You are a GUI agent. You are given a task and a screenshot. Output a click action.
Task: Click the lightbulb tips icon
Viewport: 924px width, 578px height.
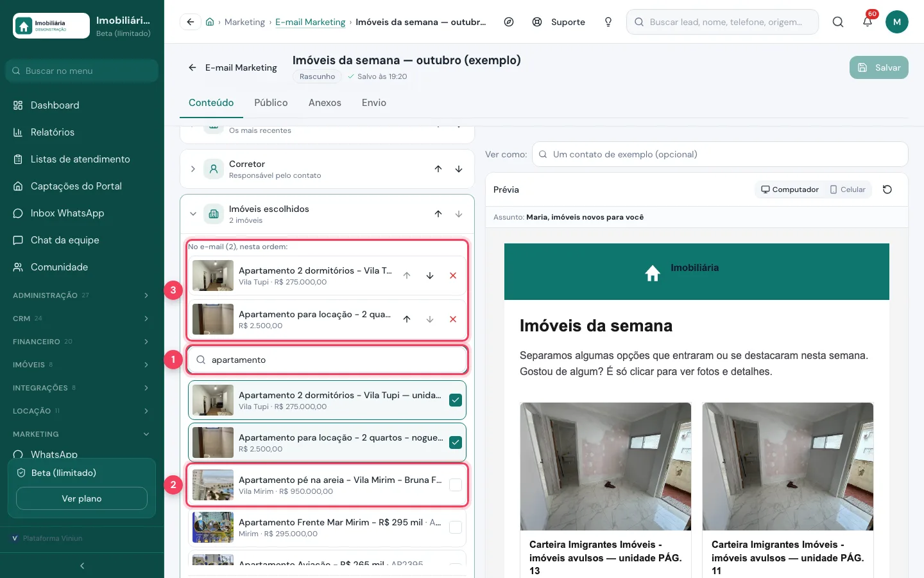click(608, 22)
